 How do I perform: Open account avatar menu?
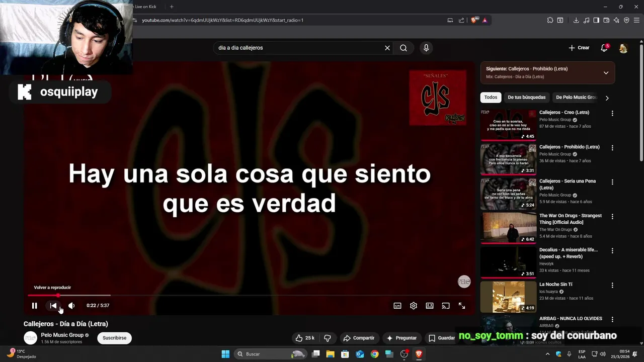coord(623,48)
